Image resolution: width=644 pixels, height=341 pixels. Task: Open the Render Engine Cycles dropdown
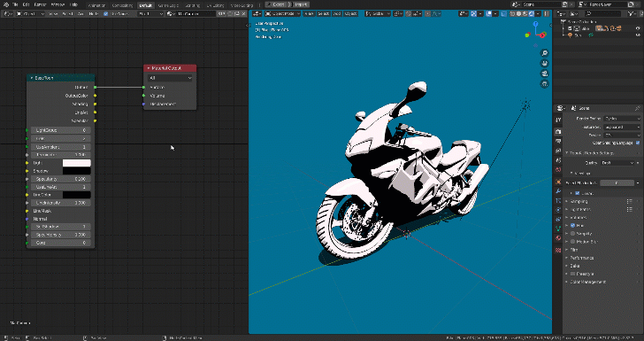(622, 119)
